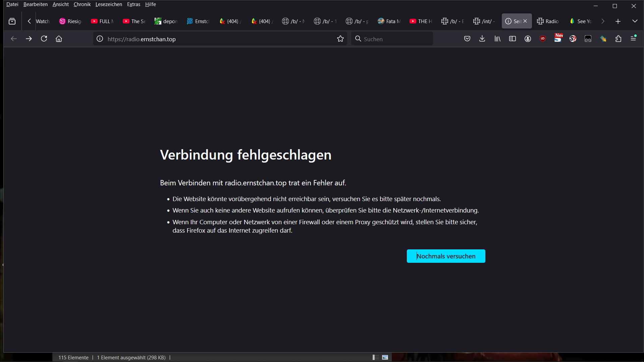Toggle Firefox View tab overview button

12,21
